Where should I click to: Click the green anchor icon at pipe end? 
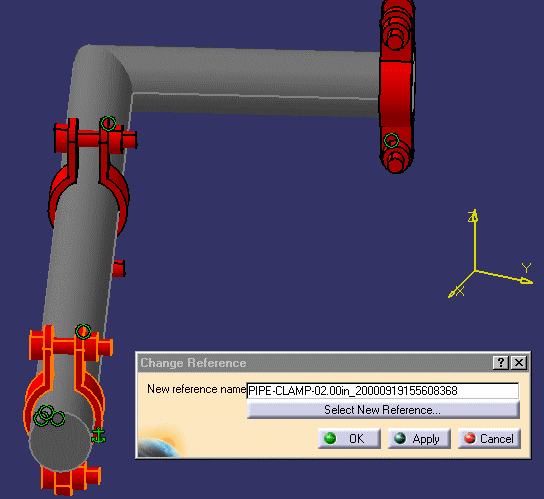coord(99,435)
